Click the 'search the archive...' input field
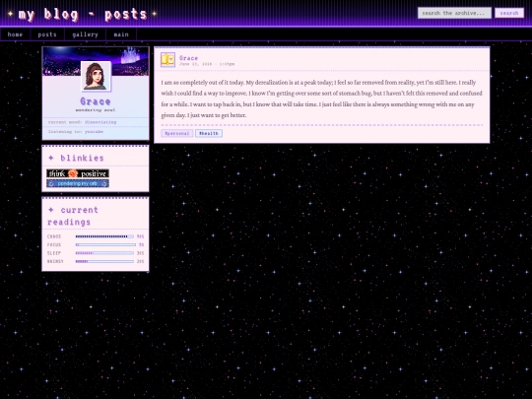 (454, 13)
